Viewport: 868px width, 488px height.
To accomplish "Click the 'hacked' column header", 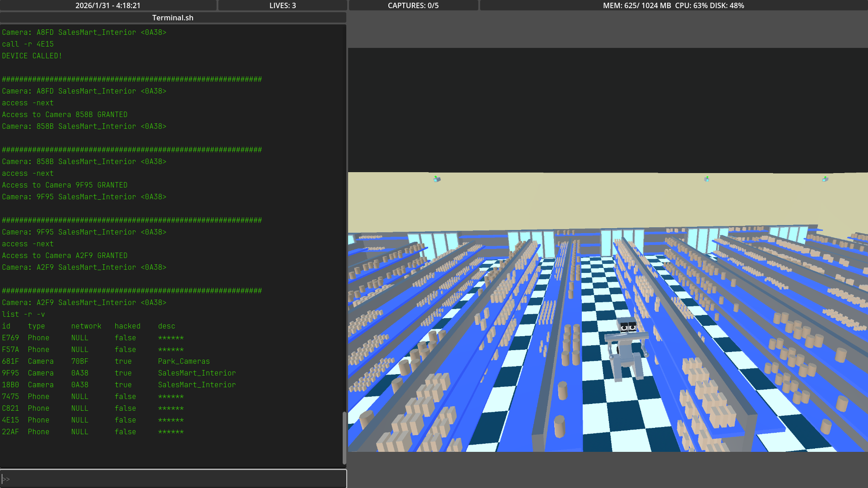I will pos(127,326).
